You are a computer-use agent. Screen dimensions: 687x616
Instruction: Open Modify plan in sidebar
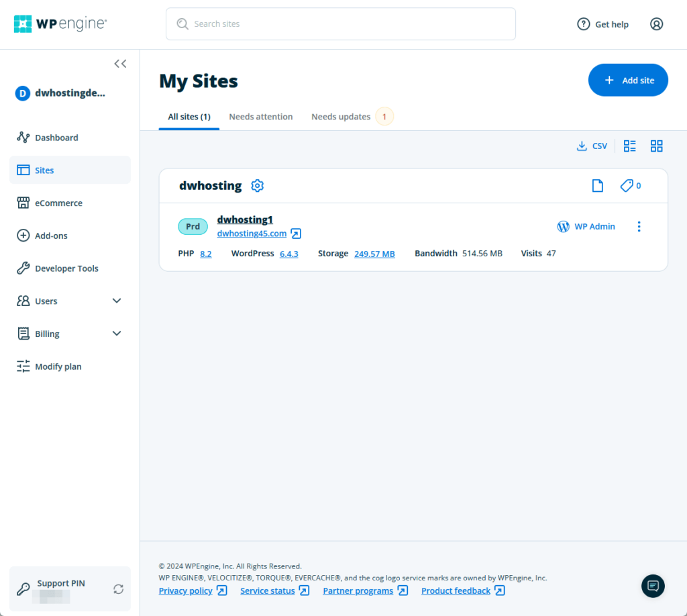[x=70, y=366]
